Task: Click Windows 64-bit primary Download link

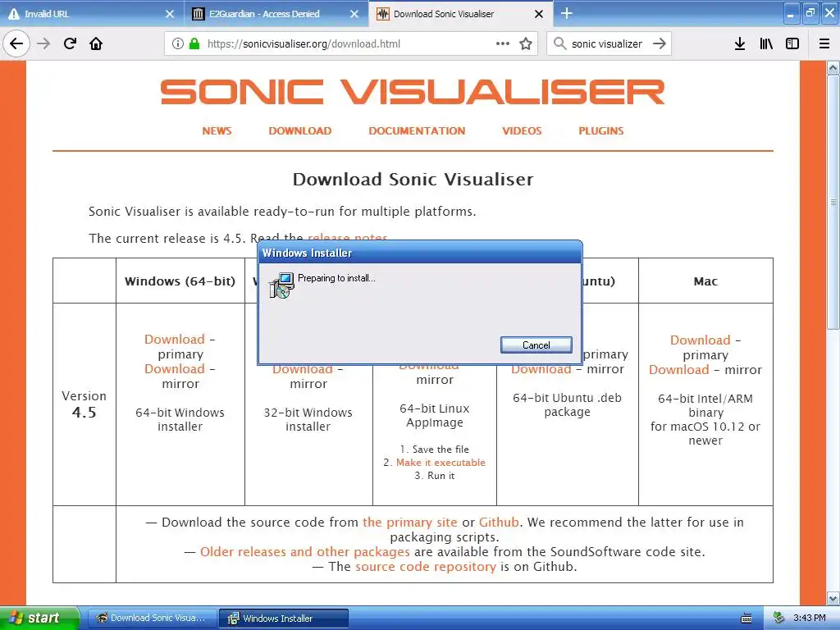Action: [x=175, y=339]
